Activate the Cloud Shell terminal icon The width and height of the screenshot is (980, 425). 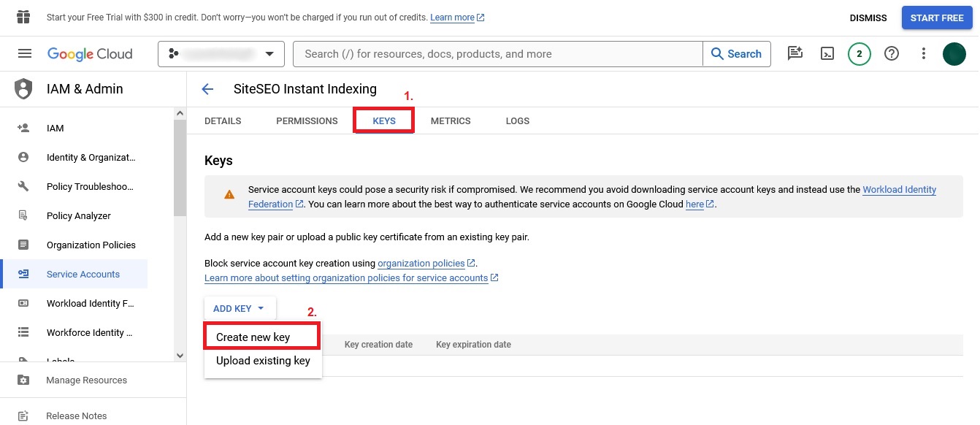827,53
